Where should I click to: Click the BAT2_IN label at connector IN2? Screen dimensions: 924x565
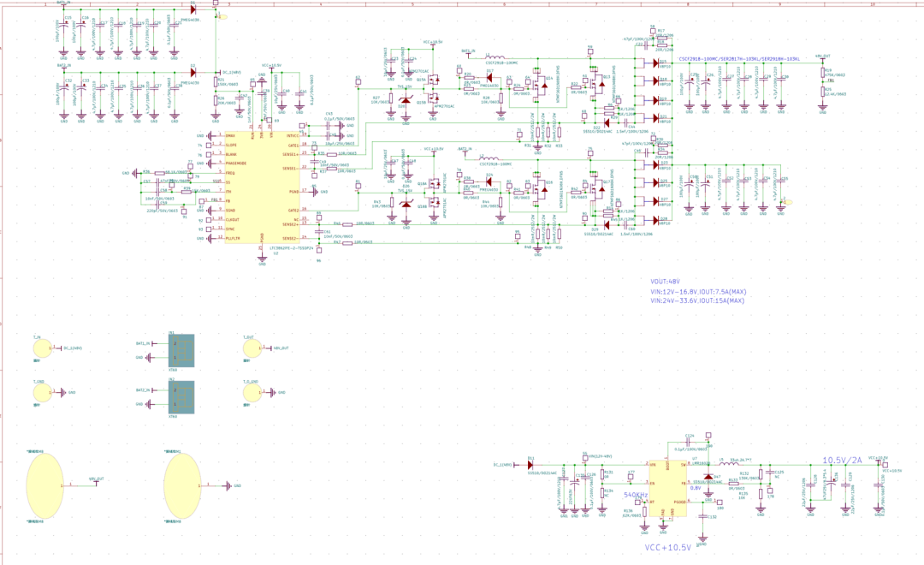(x=143, y=390)
